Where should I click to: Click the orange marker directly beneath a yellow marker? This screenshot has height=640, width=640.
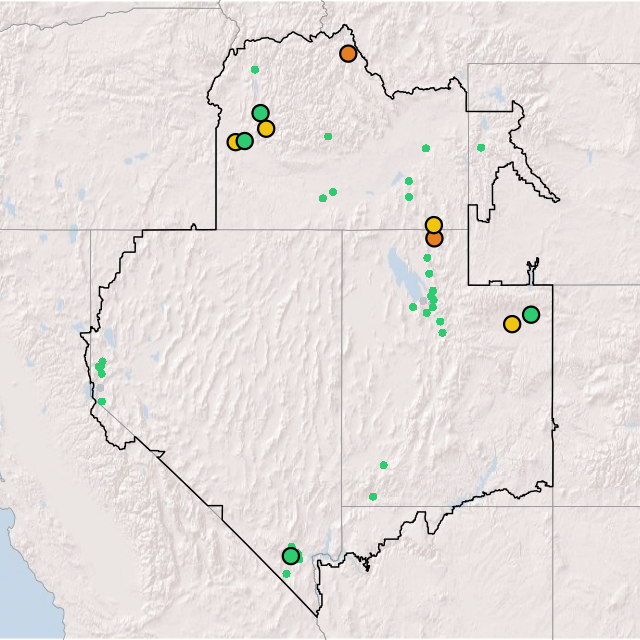(x=434, y=238)
